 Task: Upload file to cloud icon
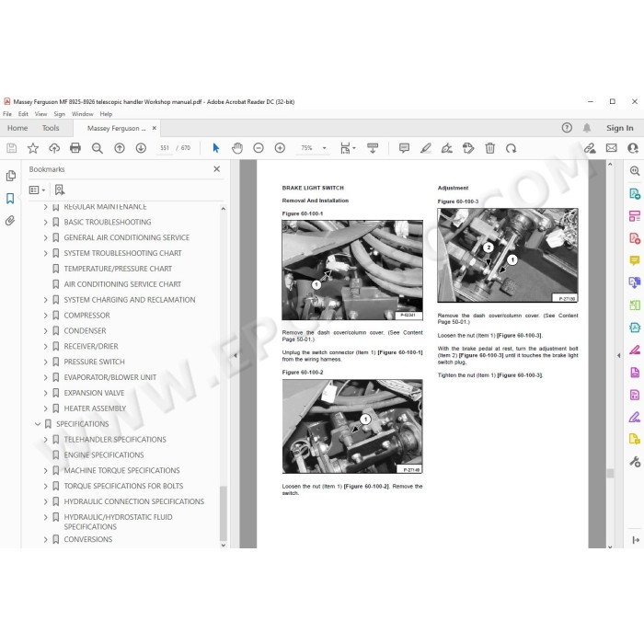tap(54, 148)
